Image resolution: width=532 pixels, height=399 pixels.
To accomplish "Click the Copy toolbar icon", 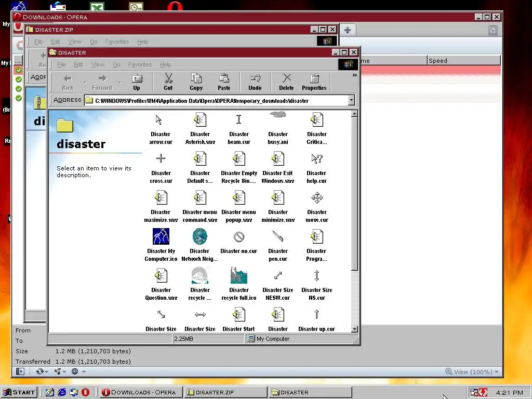I will pyautogui.click(x=196, y=83).
